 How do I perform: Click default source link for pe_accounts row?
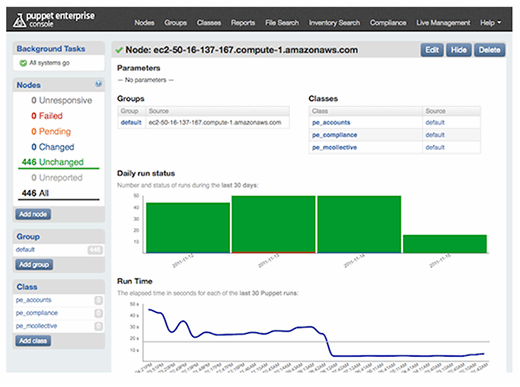click(x=435, y=122)
